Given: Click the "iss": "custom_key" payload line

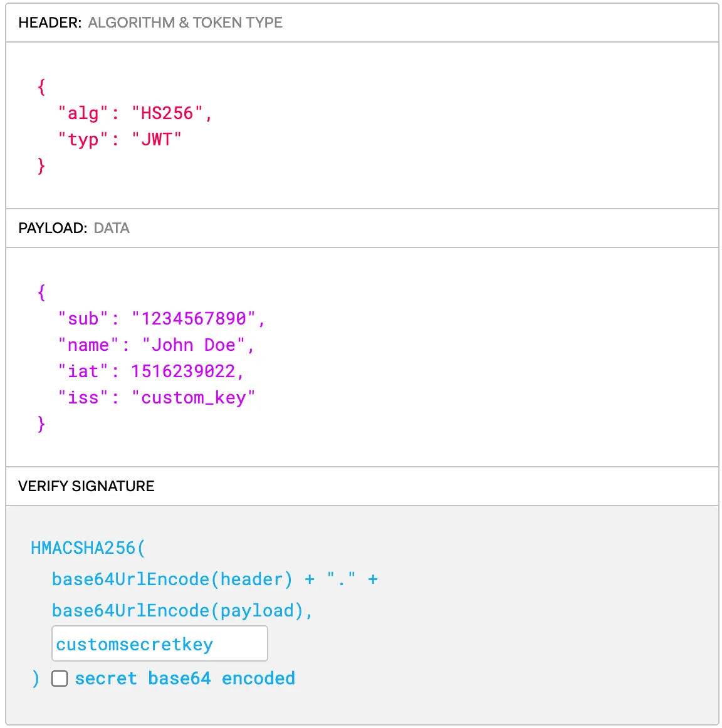Looking at the screenshot, I should [156, 398].
